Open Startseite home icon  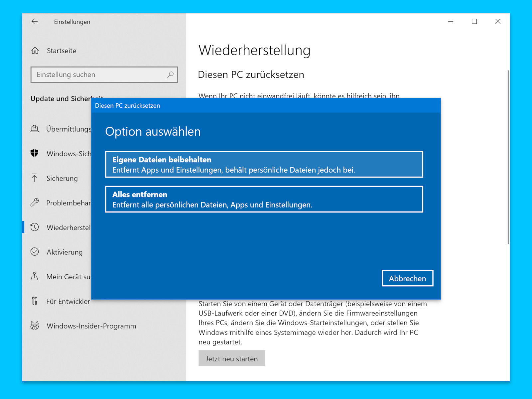click(x=35, y=51)
